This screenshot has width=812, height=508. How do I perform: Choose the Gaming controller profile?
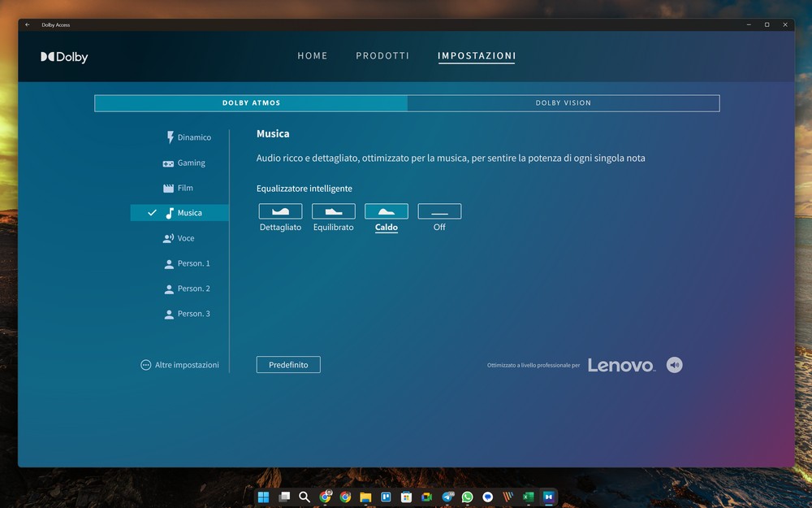pyautogui.click(x=184, y=163)
